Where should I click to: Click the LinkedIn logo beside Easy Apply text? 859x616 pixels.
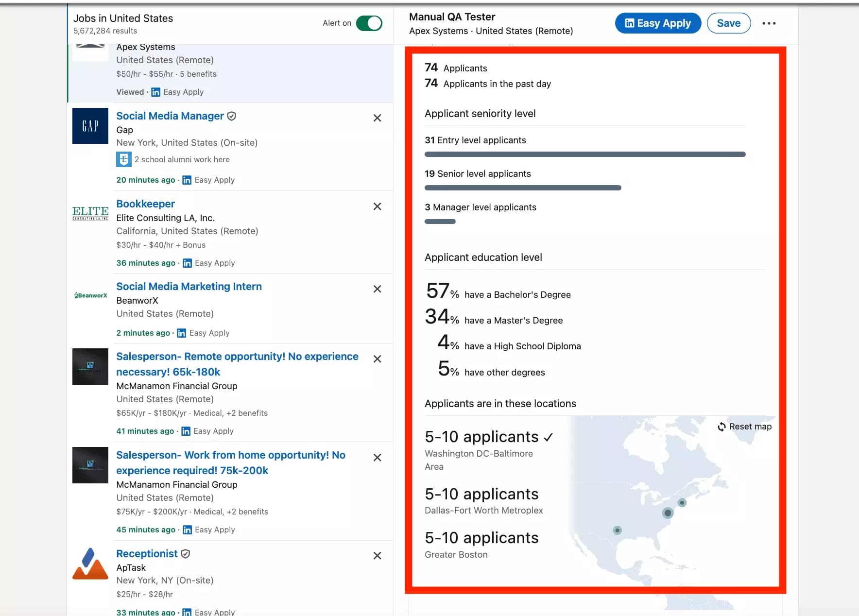pos(187,180)
